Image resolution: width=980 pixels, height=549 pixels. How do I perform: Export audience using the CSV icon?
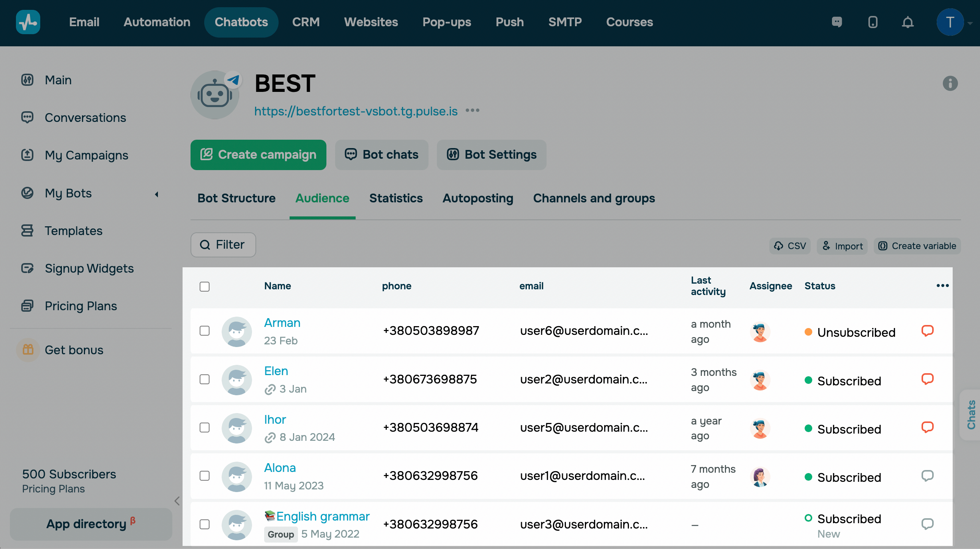point(778,246)
